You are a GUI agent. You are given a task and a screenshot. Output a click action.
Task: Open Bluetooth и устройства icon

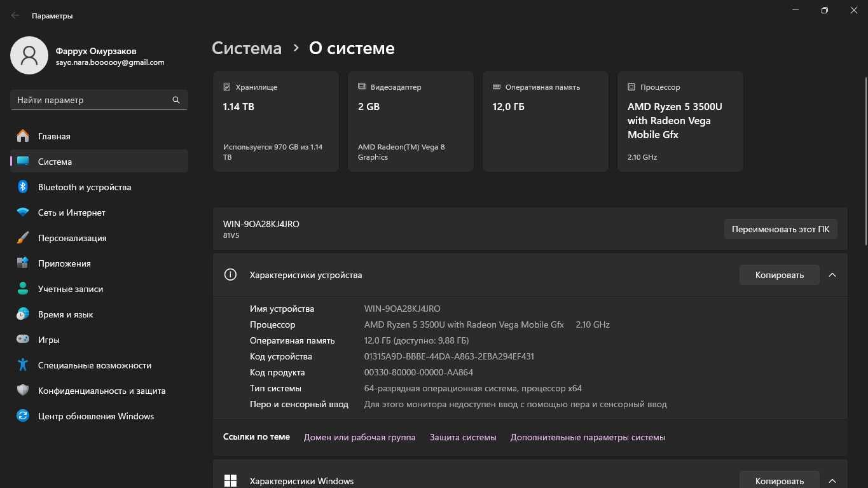23,187
